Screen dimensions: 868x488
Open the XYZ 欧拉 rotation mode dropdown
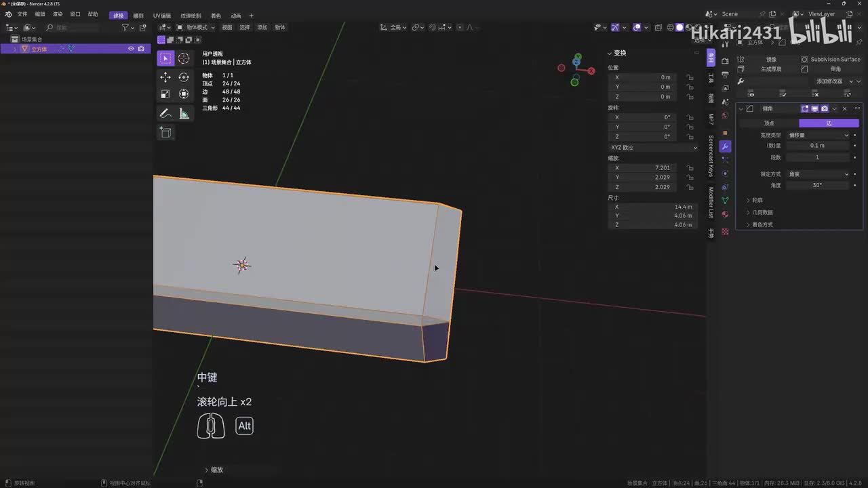point(653,148)
